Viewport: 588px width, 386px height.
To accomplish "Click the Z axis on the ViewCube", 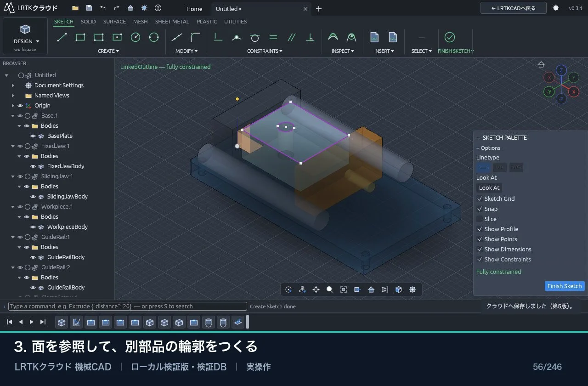I will pyautogui.click(x=561, y=70).
